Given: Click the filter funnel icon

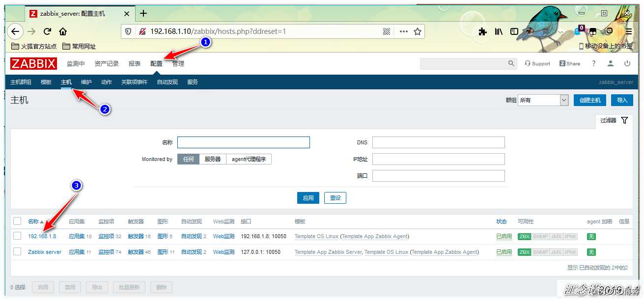Looking at the screenshot, I should click(624, 120).
